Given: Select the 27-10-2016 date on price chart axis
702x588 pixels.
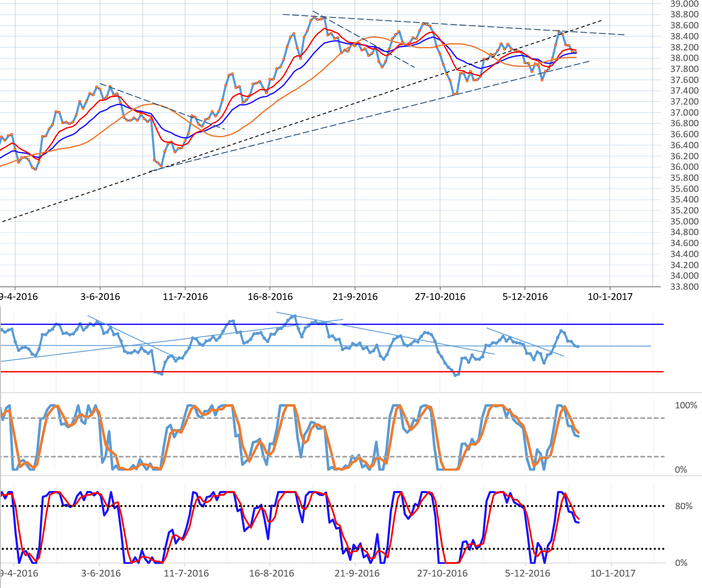Looking at the screenshot, I should [440, 297].
